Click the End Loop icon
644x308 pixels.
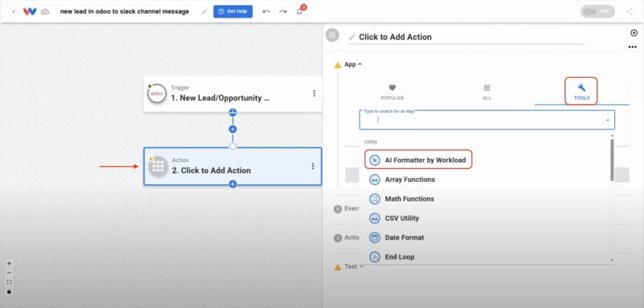(375, 256)
